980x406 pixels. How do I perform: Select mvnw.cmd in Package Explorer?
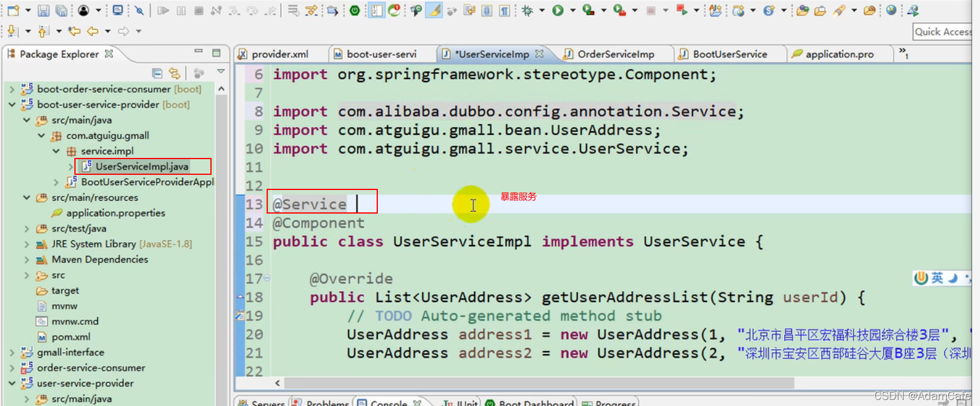point(75,321)
